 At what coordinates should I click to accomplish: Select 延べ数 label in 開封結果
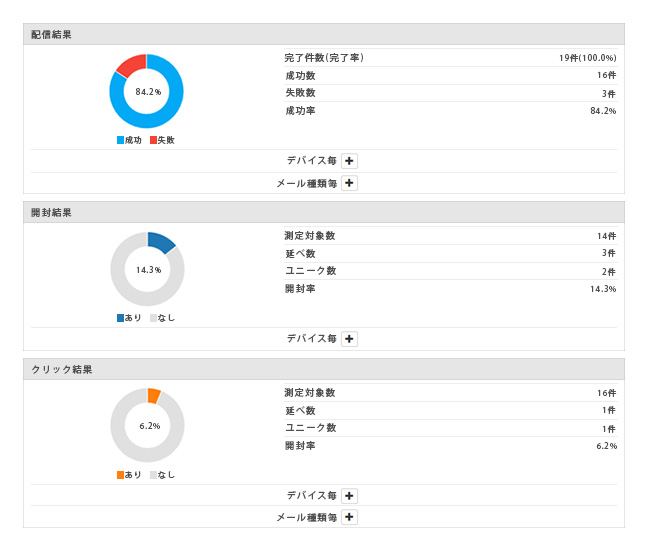[x=300, y=253]
